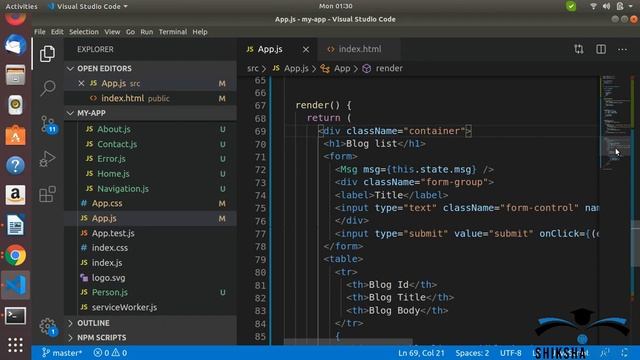640x360 pixels.
Task: Show Applications grid in dock
Action: pos(15,345)
